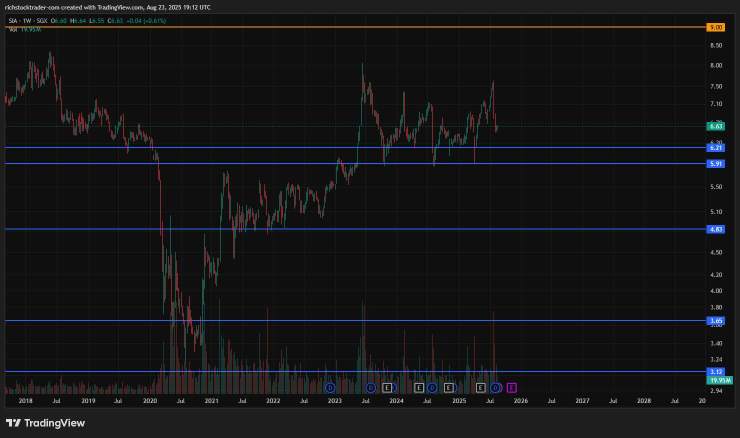Select the blue horizontal line at 5.91
The height and width of the screenshot is (438, 740).
(x=354, y=164)
